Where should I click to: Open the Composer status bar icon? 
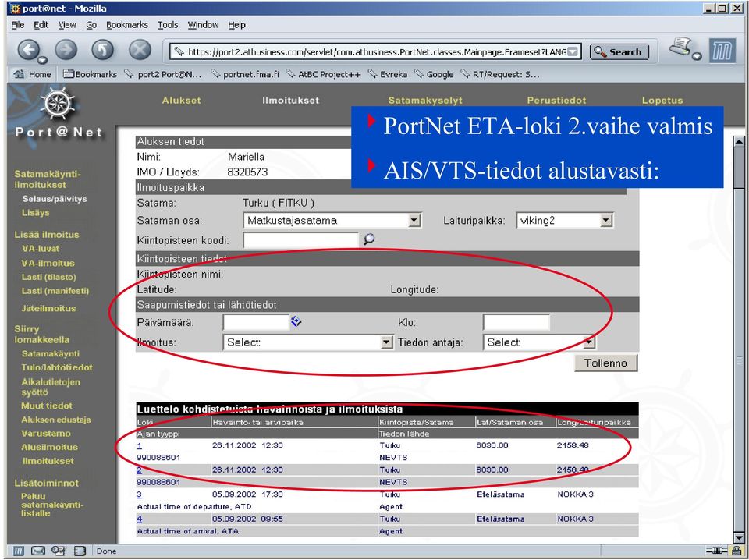[x=80, y=551]
